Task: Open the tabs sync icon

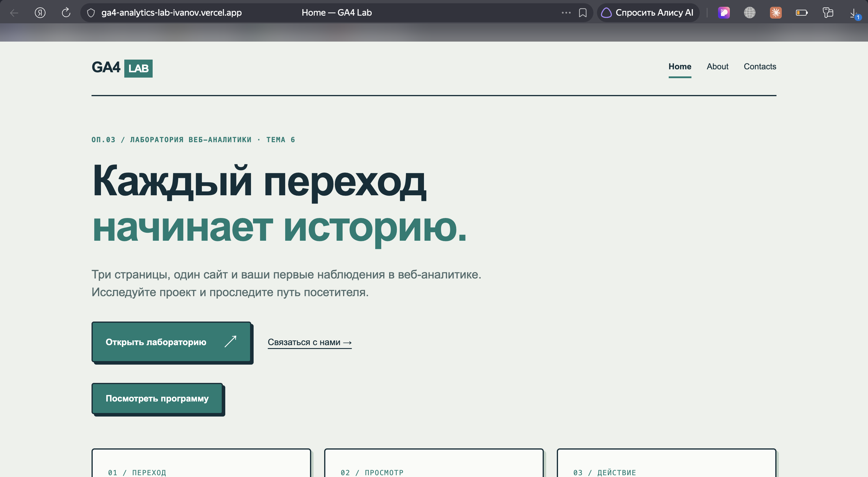Action: tap(828, 13)
